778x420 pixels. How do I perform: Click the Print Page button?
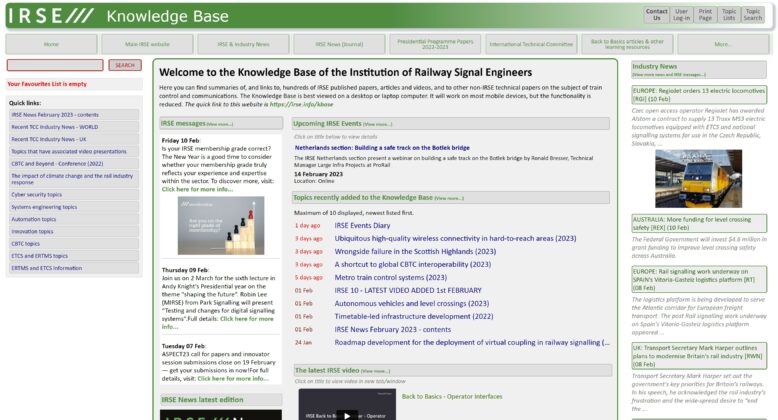pyautogui.click(x=705, y=14)
